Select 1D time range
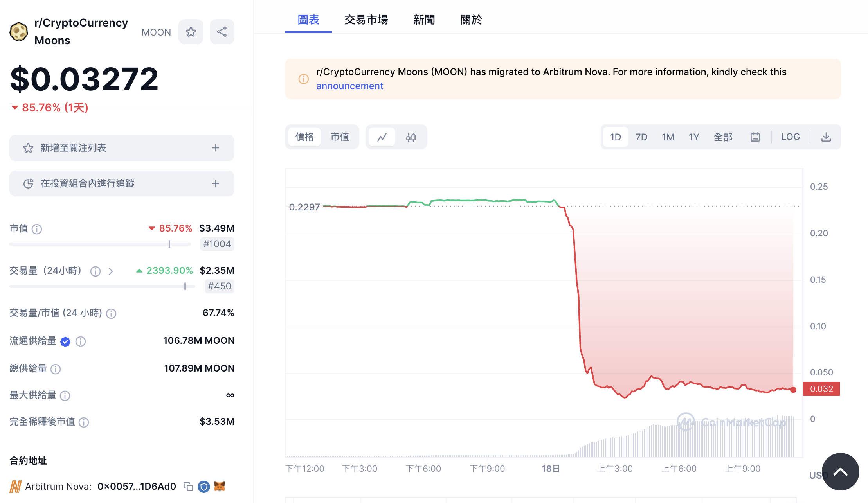This screenshot has height=503, width=868. click(x=616, y=137)
